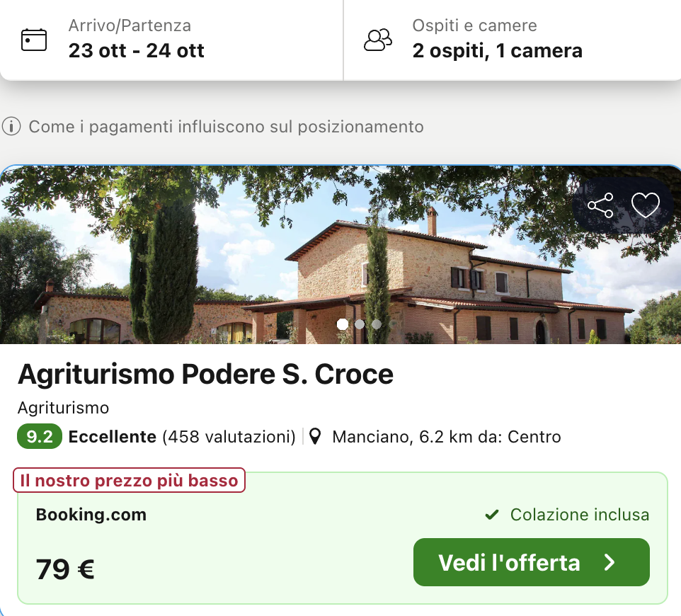The width and height of the screenshot is (681, 616).
Task: Jump to the third photo carousel dot
Action: pyautogui.click(x=377, y=324)
